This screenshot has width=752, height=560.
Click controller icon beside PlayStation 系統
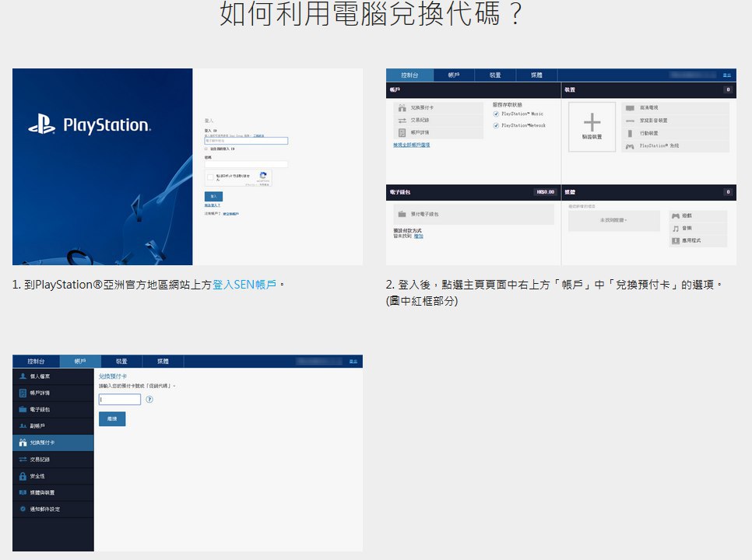[630, 146]
